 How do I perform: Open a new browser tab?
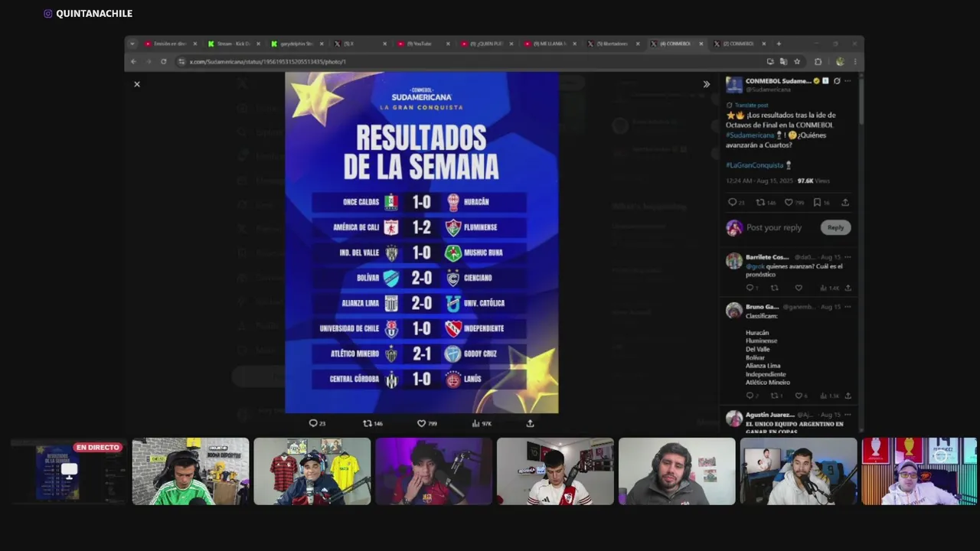[x=779, y=44]
